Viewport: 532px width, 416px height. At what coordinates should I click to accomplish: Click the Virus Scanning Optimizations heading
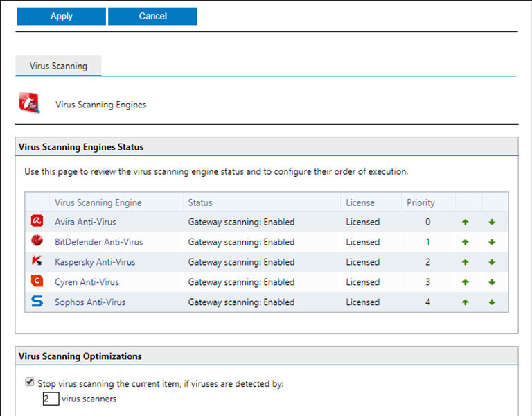[x=80, y=356]
